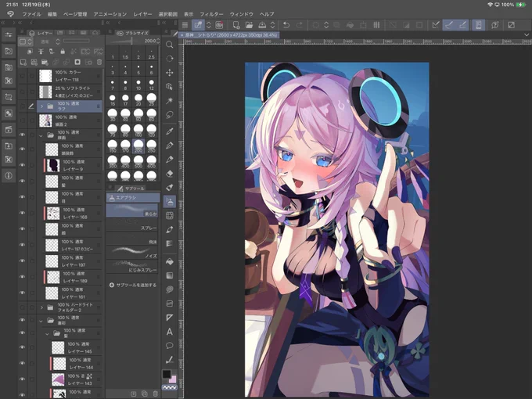
Task: Hide the 線画 folder with eye icon
Action: (x=23, y=135)
